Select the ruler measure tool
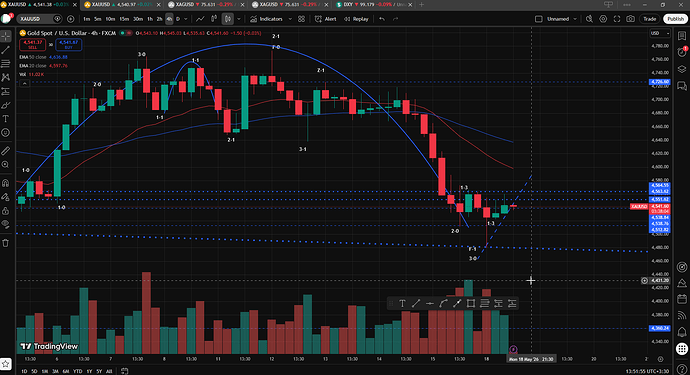 click(6, 151)
